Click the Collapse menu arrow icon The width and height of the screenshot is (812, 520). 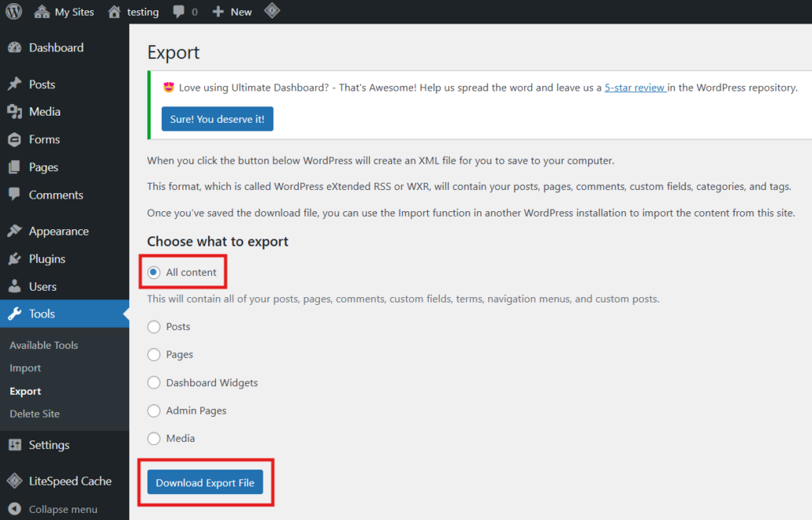pos(14,509)
